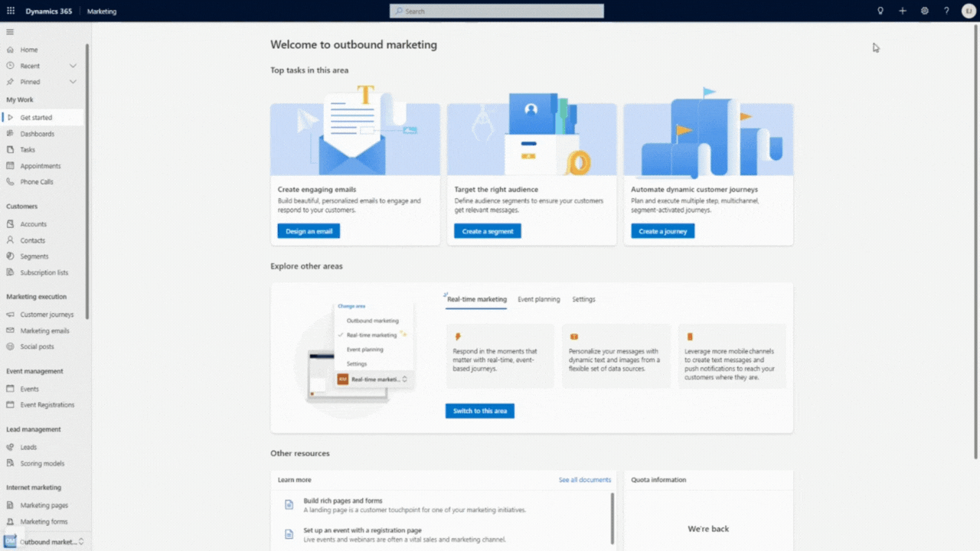Open the lightbulb suggestions icon

click(x=880, y=11)
